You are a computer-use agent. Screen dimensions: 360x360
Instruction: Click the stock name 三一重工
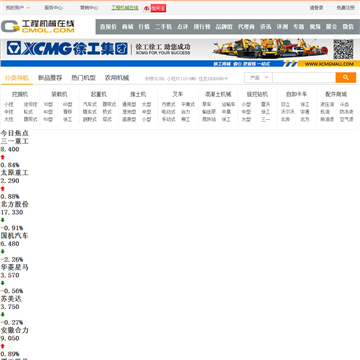[15, 141]
